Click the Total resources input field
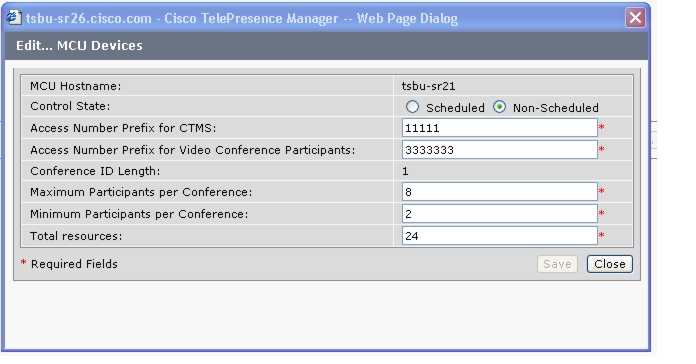 (x=500, y=235)
